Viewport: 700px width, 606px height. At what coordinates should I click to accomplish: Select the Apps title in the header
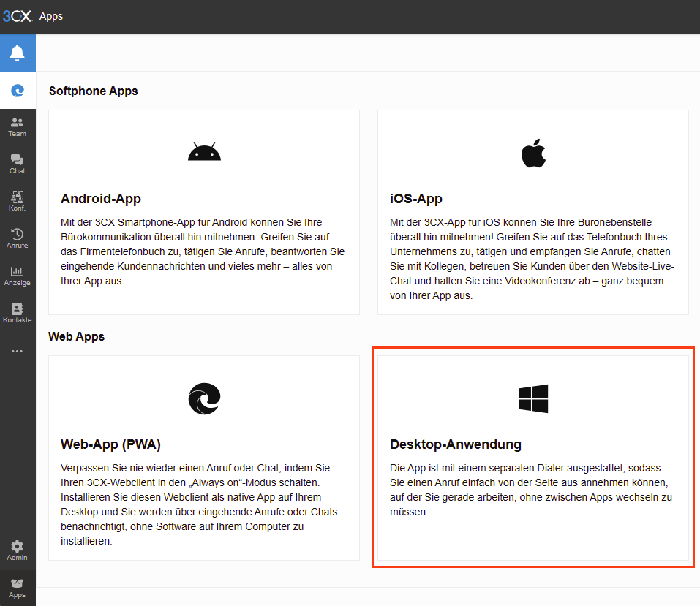click(x=50, y=16)
